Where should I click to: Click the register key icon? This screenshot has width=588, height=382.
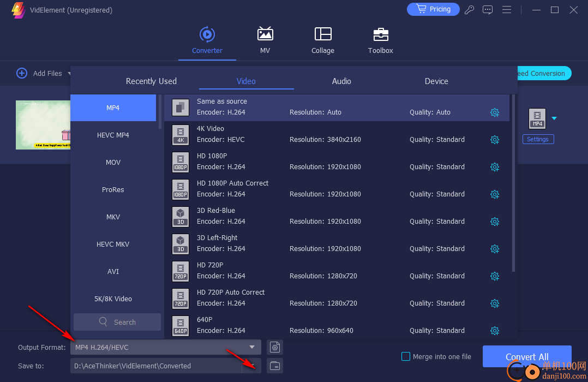pos(469,10)
